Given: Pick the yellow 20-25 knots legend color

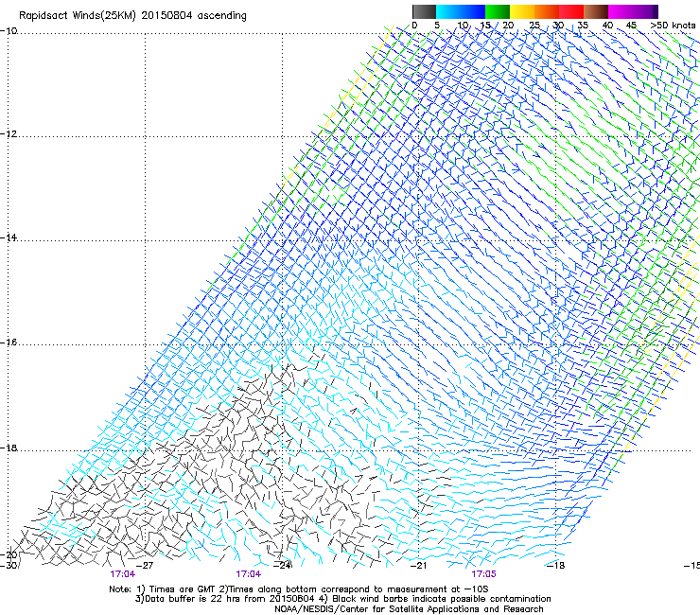Looking at the screenshot, I should 522,11.
